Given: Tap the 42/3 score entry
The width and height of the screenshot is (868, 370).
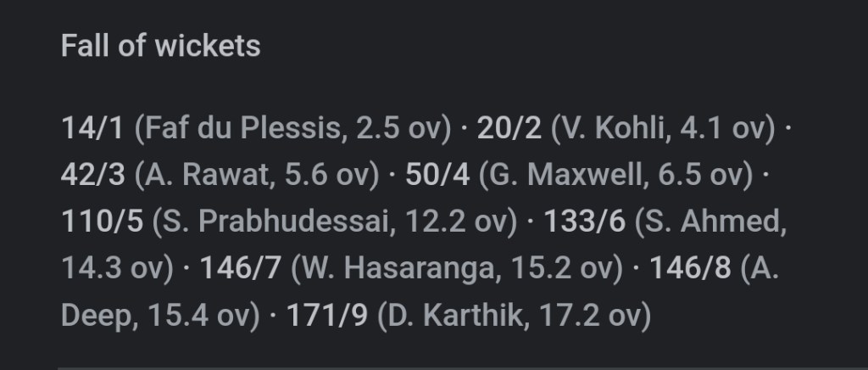Looking at the screenshot, I should click(93, 175).
